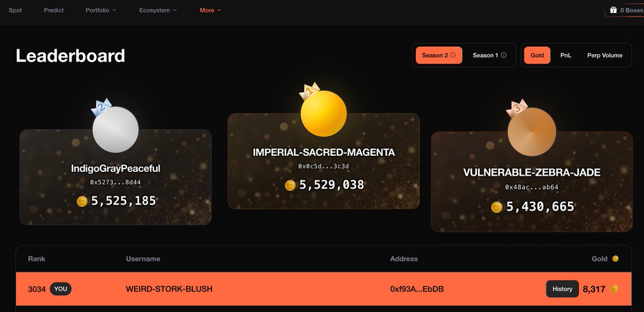Click the gift box icon beside 0 Boxes

[x=613, y=10]
